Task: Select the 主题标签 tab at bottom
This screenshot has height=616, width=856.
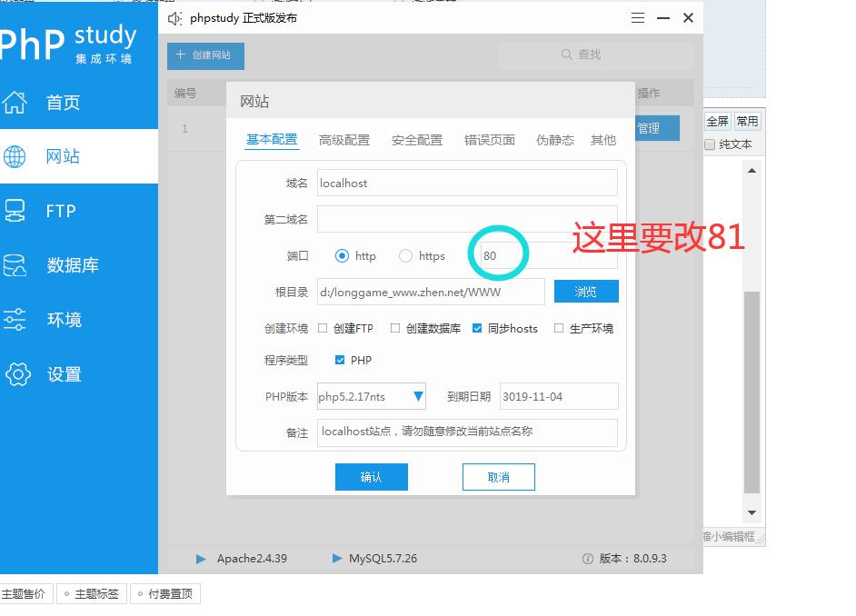Action: (91, 593)
